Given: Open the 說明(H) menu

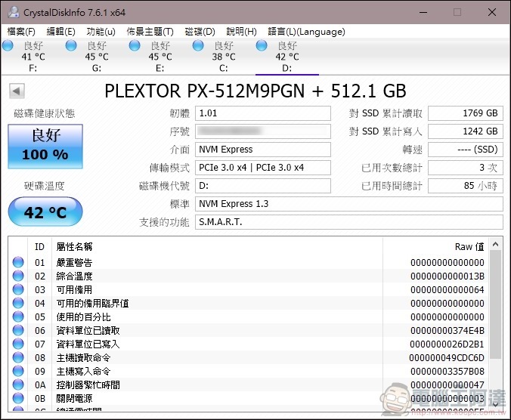Looking at the screenshot, I should pyautogui.click(x=241, y=32).
